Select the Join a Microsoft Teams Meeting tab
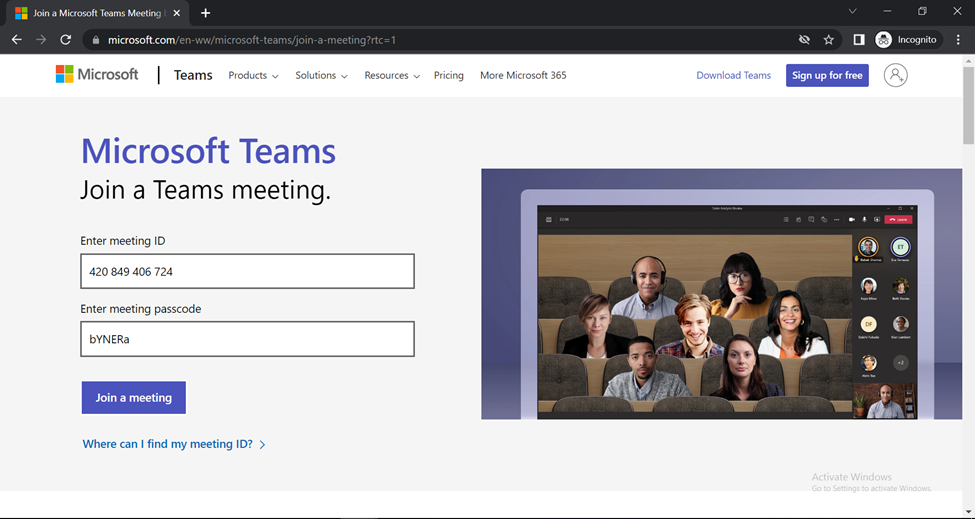The image size is (975, 519). point(98,13)
